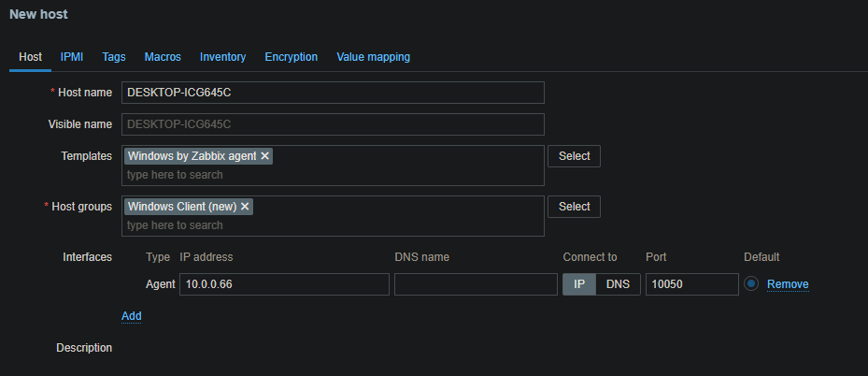Open the Encryption tab

tap(291, 57)
